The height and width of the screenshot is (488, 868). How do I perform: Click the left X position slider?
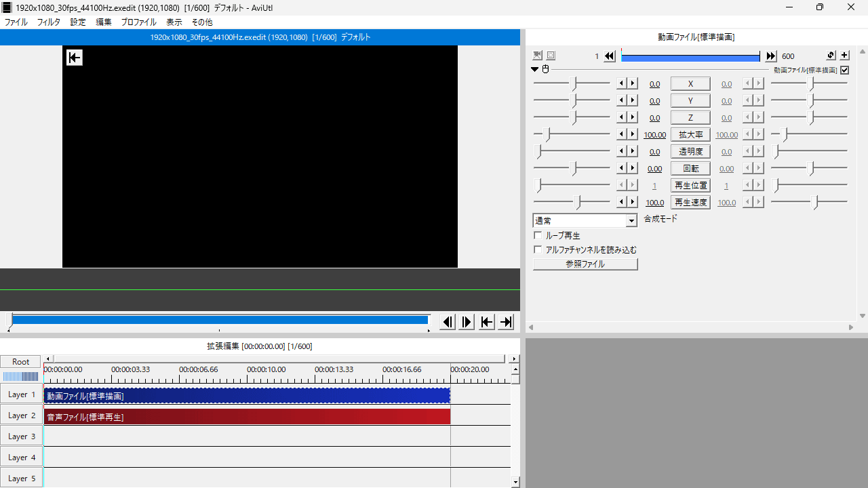point(572,83)
